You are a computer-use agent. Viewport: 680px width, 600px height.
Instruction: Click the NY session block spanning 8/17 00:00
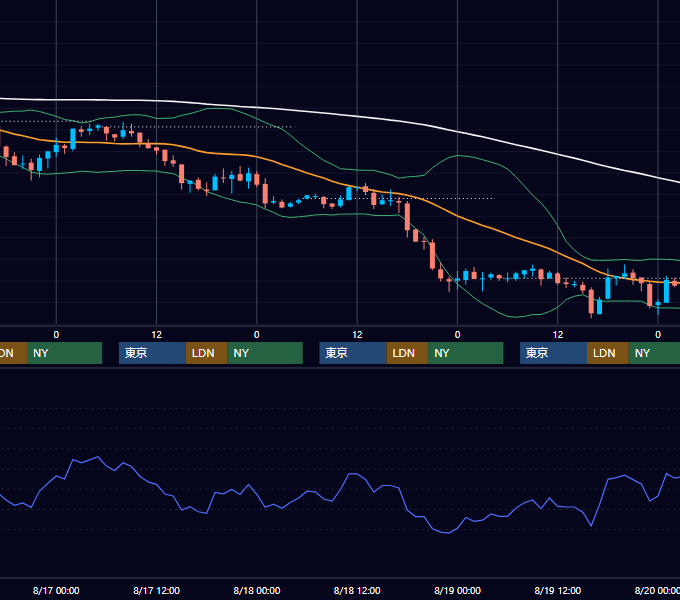click(x=64, y=353)
